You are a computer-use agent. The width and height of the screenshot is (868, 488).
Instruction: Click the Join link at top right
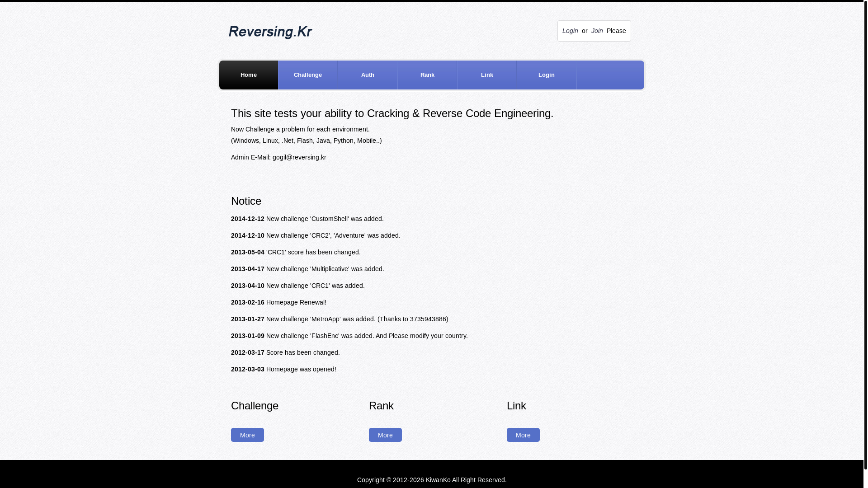(597, 31)
